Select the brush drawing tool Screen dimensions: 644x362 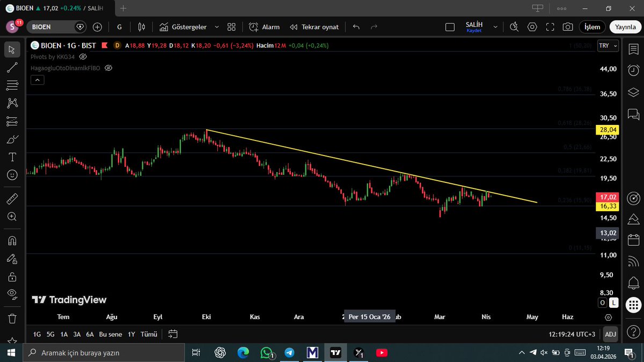[12, 139]
